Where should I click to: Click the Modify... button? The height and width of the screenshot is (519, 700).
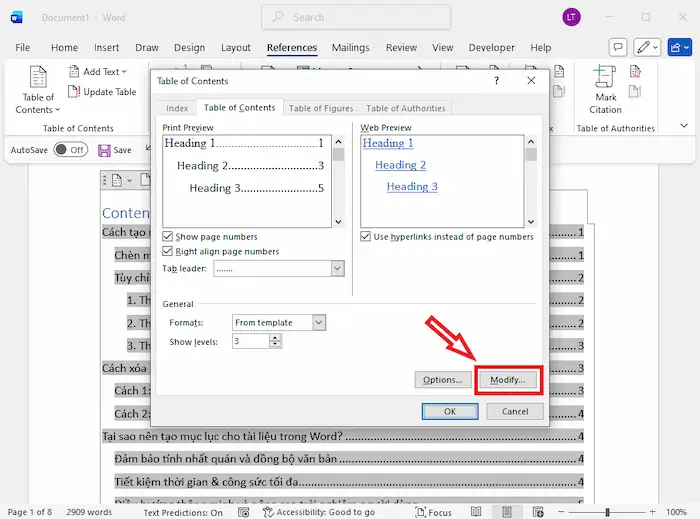[x=508, y=380]
